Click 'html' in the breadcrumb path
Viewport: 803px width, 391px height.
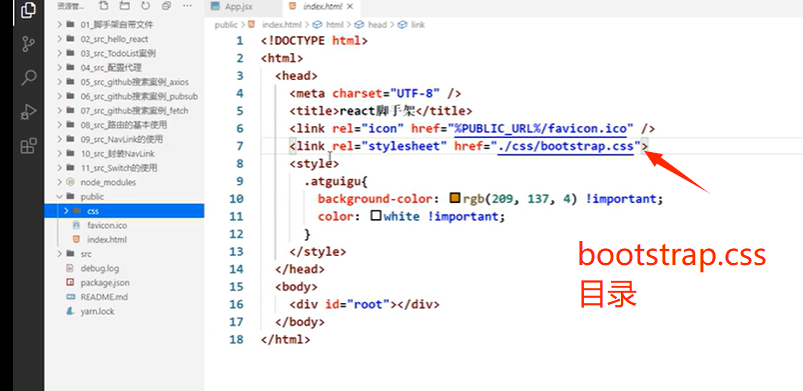(x=335, y=25)
